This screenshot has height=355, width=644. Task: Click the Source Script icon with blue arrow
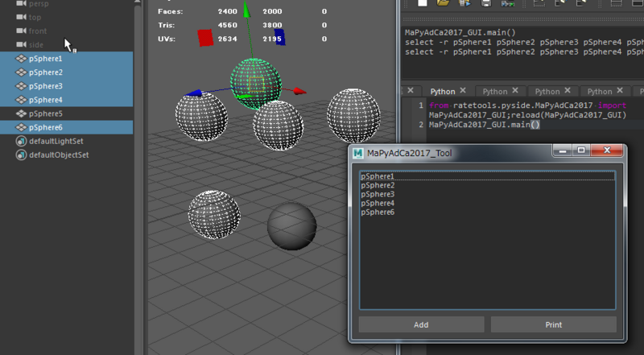[465, 3]
